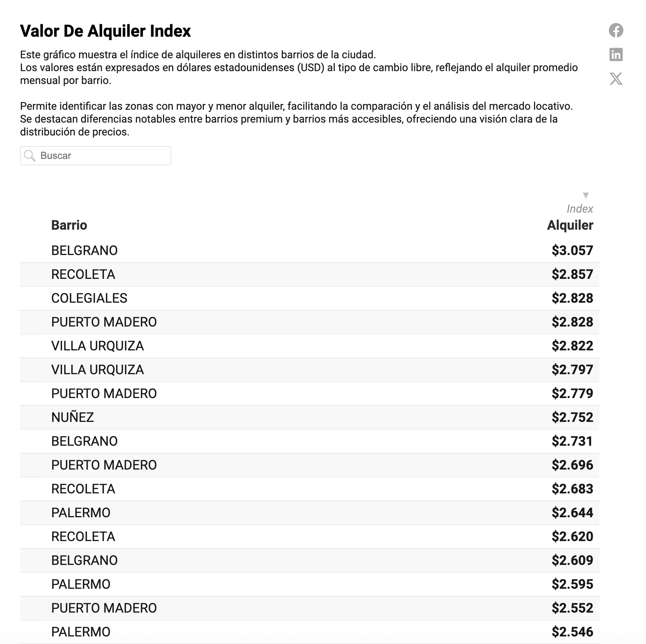Click the $2.696 PUERTO MADERO value
This screenshot has width=646, height=644.
coord(572,465)
